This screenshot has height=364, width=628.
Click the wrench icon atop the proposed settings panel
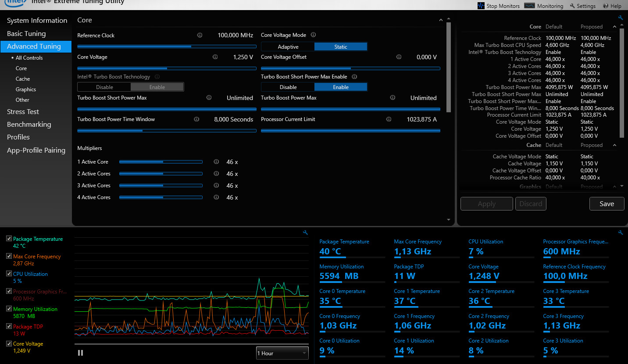pyautogui.click(x=620, y=18)
